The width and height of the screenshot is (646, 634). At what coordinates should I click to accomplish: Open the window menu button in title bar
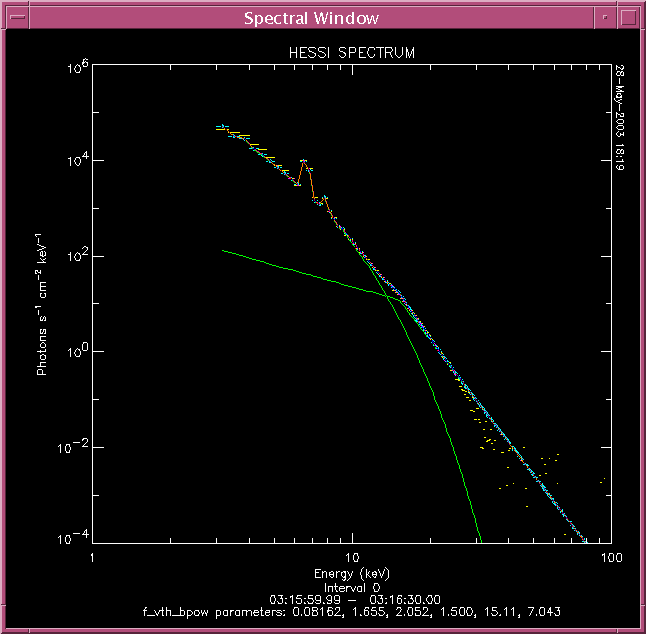[x=17, y=18]
